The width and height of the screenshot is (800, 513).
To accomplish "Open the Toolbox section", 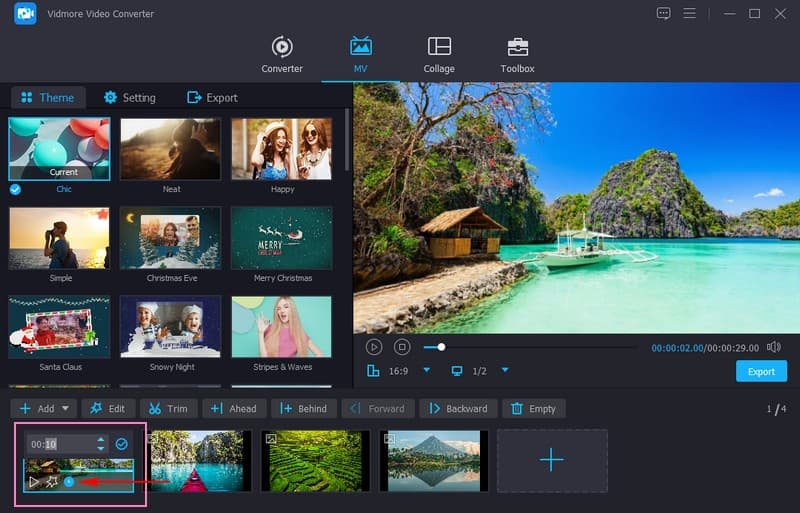I will click(517, 55).
